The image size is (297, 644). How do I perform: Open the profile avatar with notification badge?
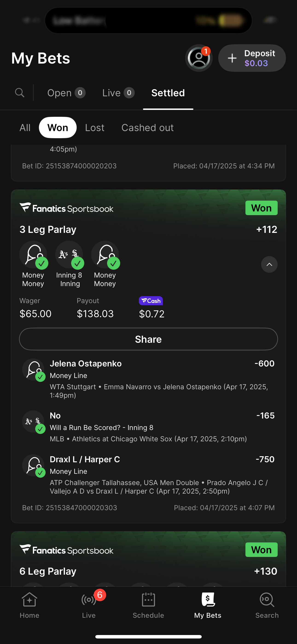pyautogui.click(x=199, y=58)
